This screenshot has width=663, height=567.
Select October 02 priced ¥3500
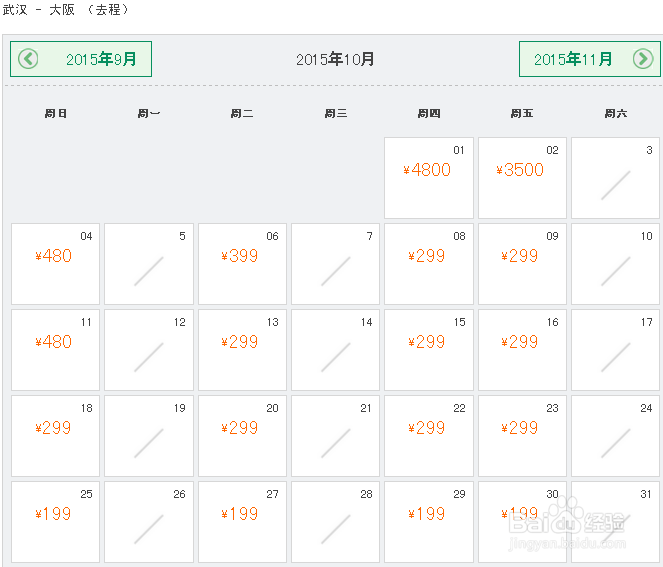[522, 178]
